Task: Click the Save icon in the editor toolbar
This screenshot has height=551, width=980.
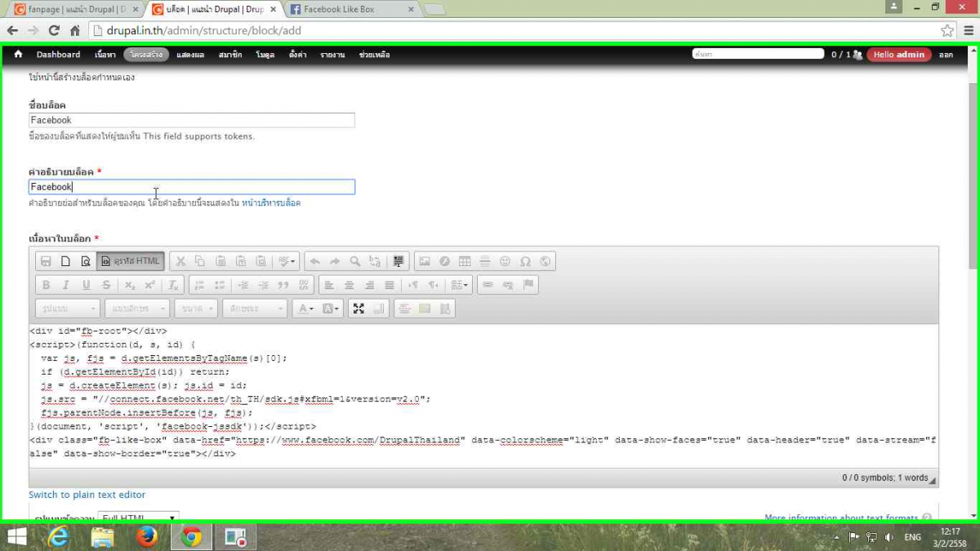Action: [x=46, y=261]
